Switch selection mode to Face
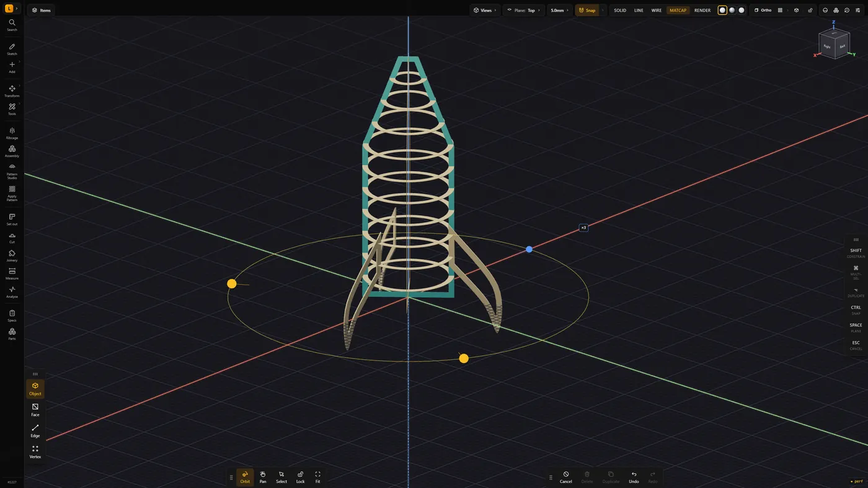The image size is (868, 488). [35, 410]
